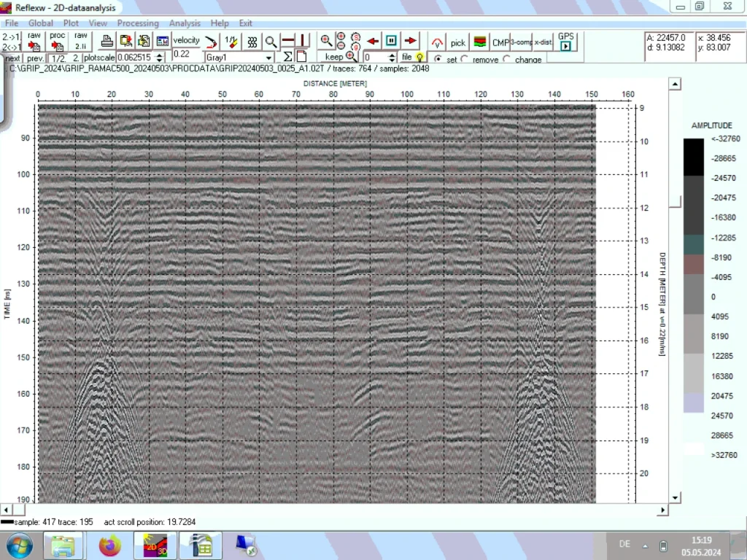Image resolution: width=747 pixels, height=560 pixels.
Task: Click the horizontal scrollbar right arrow
Action: (x=662, y=510)
